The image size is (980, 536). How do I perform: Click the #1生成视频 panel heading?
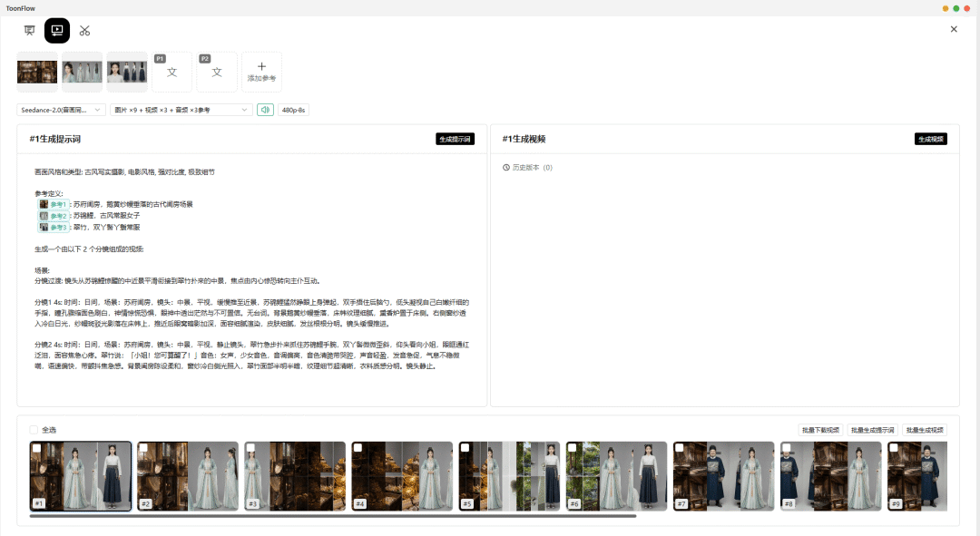point(524,139)
